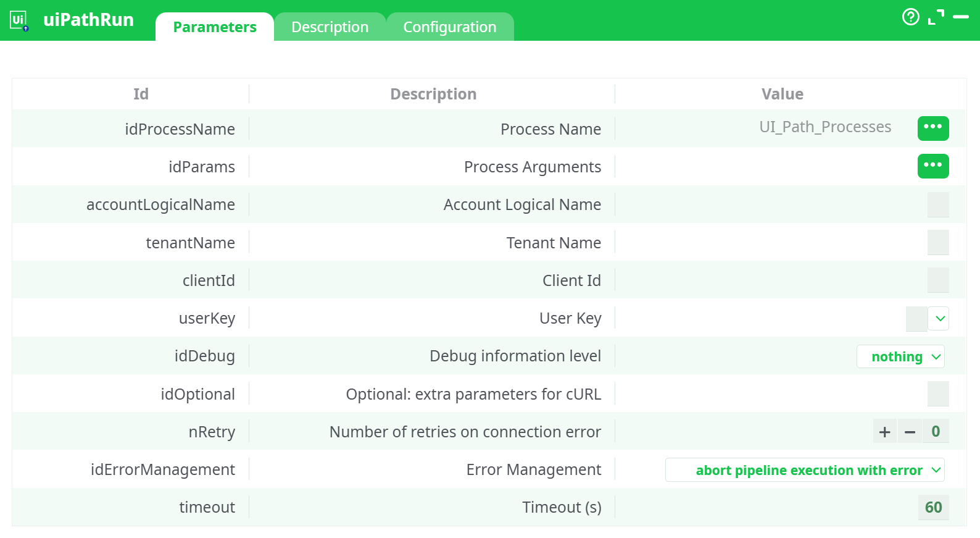Click the extra cURL parameters field
The height and width of the screenshot is (538, 980).
click(x=938, y=394)
